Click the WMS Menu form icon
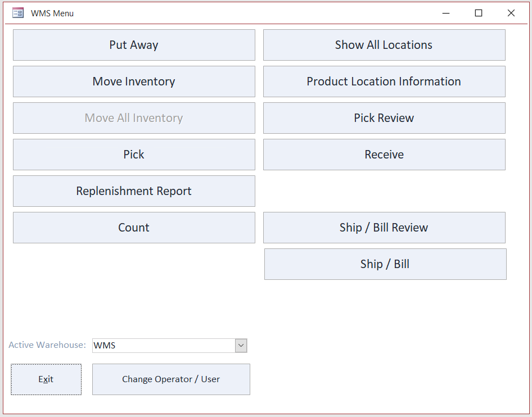This screenshot has height=417, width=532. coord(18,13)
